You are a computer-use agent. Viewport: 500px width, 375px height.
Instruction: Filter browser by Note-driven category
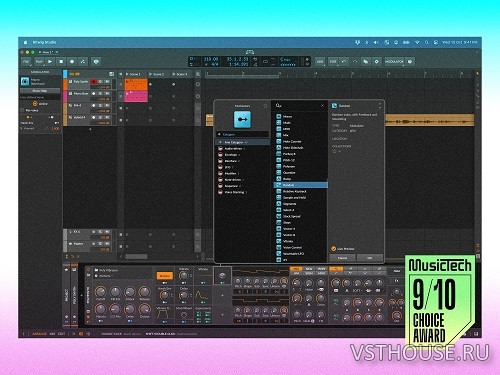(242, 180)
